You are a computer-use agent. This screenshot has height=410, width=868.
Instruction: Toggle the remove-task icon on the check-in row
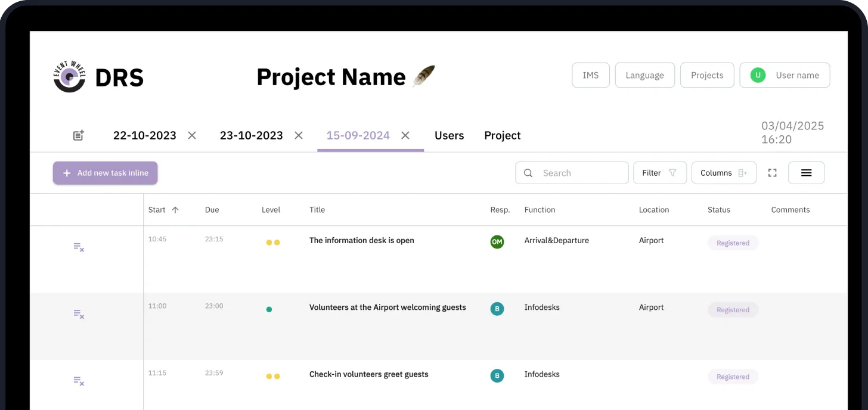coord(78,381)
